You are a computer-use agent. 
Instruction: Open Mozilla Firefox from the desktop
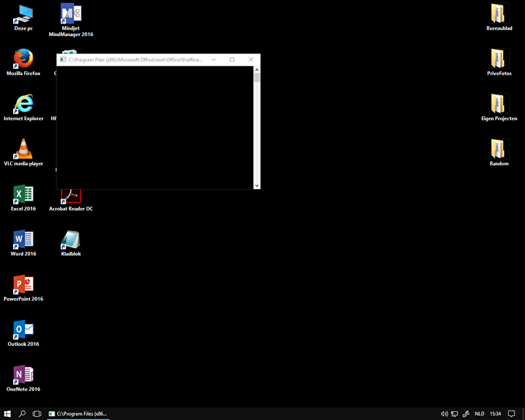tap(24, 60)
